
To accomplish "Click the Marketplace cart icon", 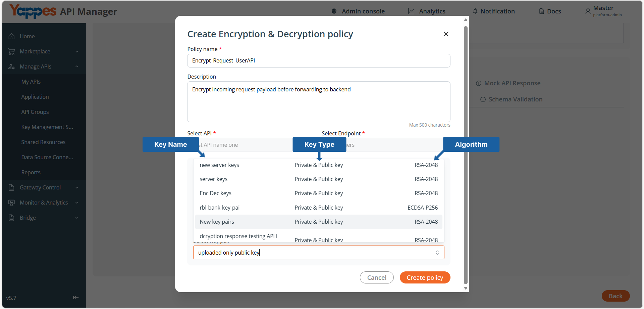I will pos(11,51).
